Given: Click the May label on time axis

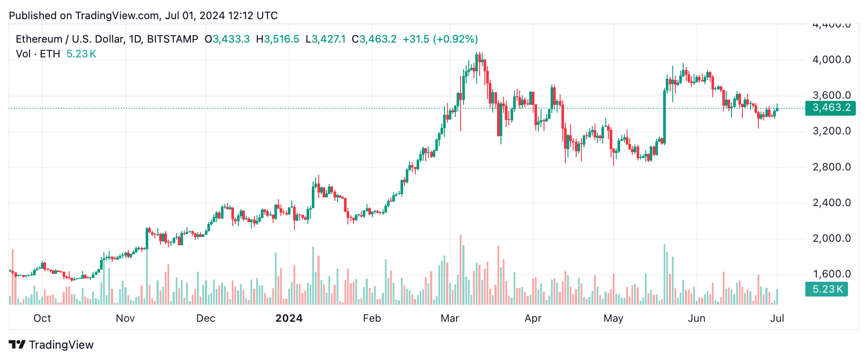Looking at the screenshot, I should pos(614,318).
